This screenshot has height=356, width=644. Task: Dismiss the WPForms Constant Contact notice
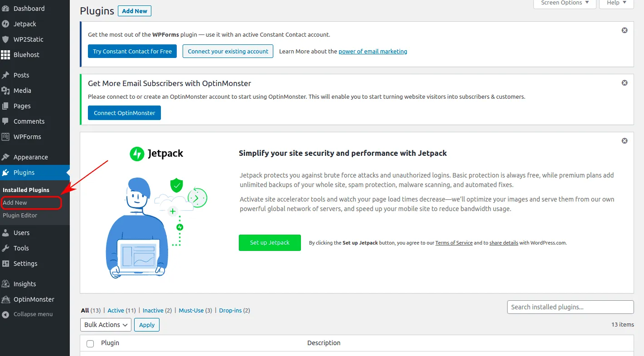pyautogui.click(x=625, y=30)
